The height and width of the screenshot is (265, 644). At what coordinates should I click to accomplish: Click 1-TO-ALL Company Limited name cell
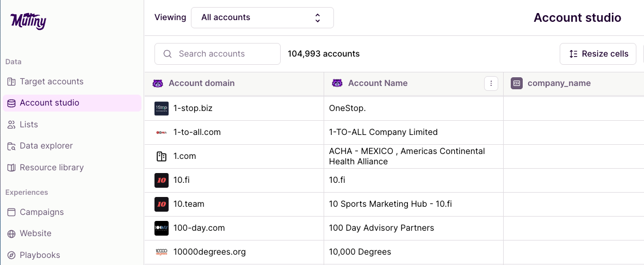pos(413,132)
